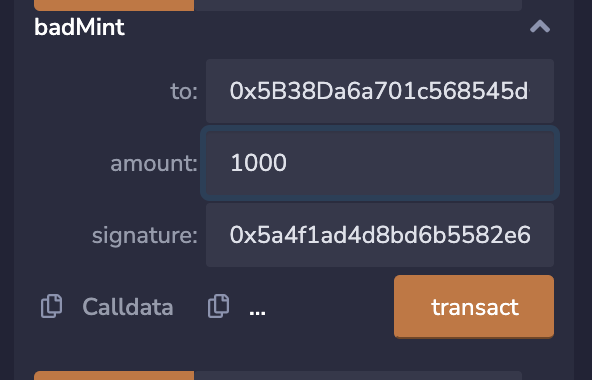This screenshot has width=592, height=380.
Task: Focus the input beside the top orange button
Action: click(358, 5)
